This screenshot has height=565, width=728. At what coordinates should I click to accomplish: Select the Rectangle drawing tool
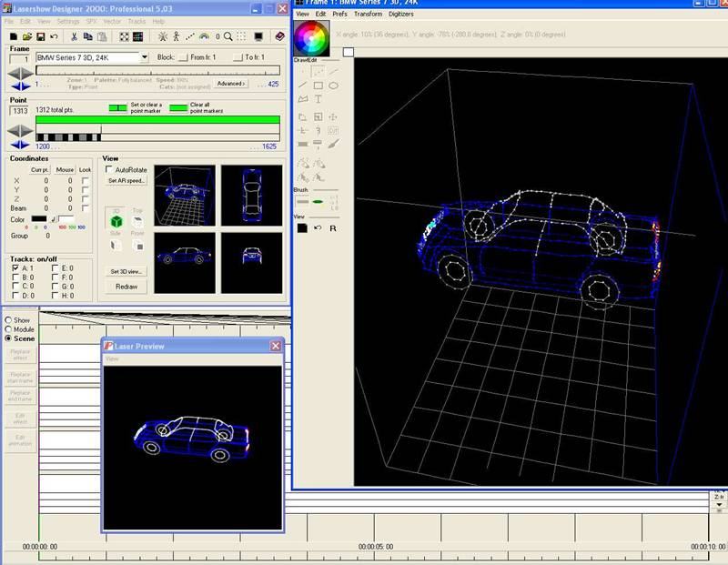pyautogui.click(x=318, y=86)
